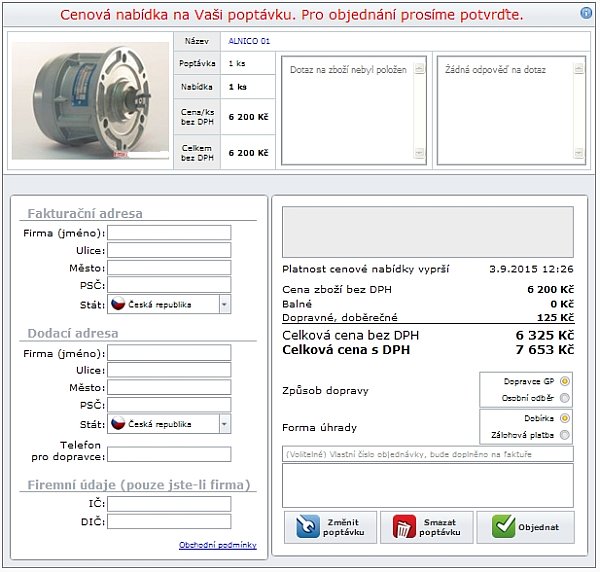
Task: Open the billing address Stát dropdown
Action: [224, 304]
